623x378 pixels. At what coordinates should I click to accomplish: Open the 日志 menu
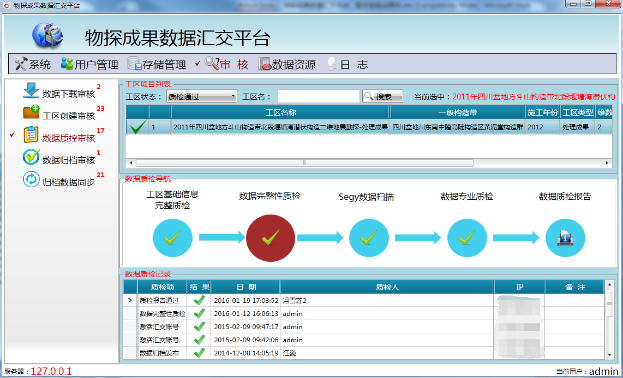[348, 64]
